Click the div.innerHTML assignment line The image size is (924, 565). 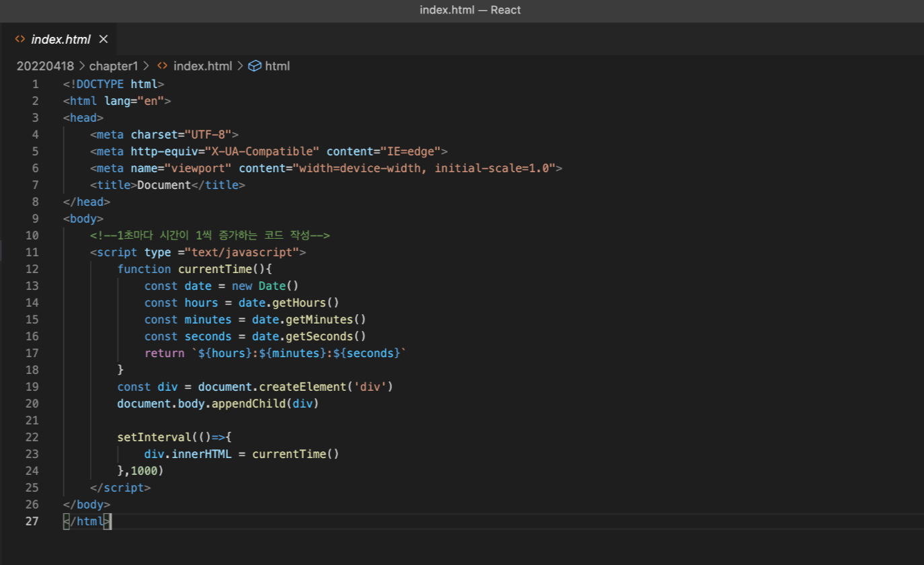coord(242,454)
